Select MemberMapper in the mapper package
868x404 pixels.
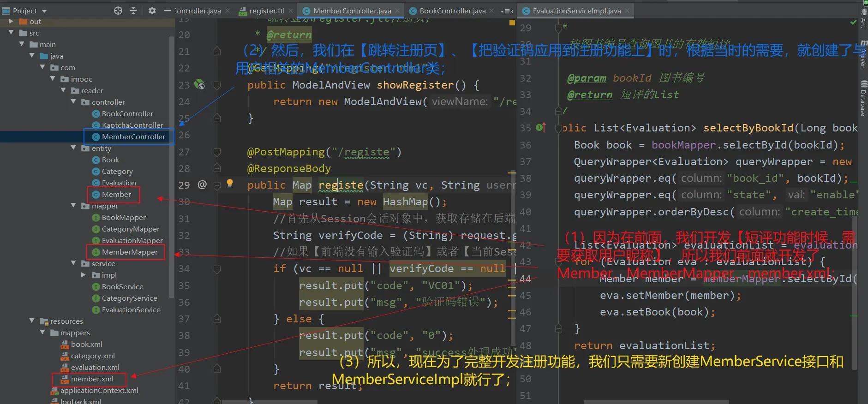(x=130, y=252)
